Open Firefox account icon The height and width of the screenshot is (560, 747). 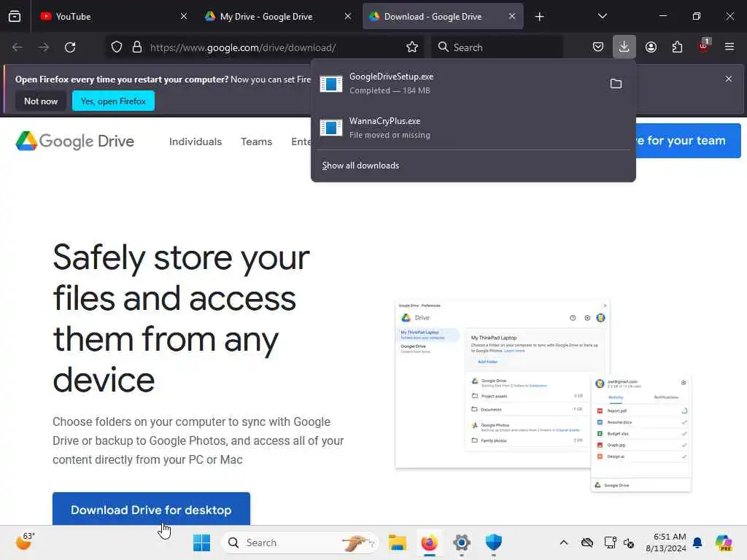coord(651,47)
